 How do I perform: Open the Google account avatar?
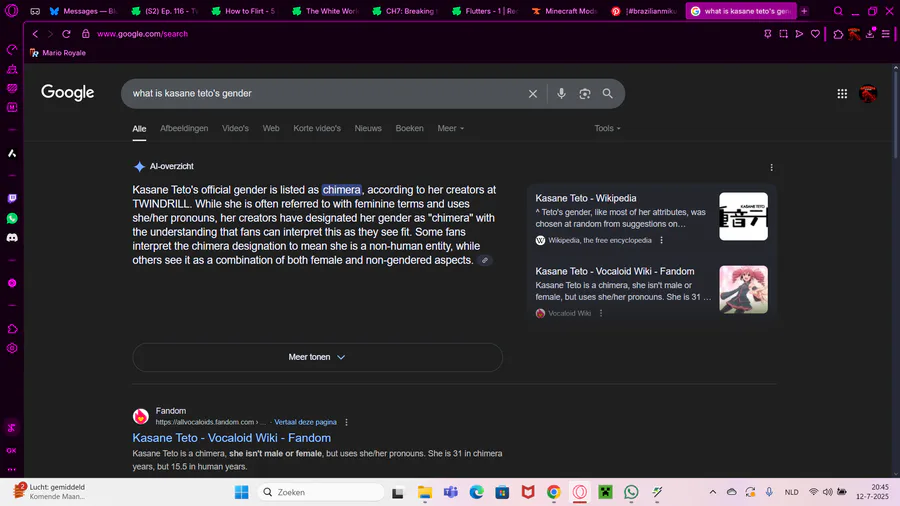(868, 94)
